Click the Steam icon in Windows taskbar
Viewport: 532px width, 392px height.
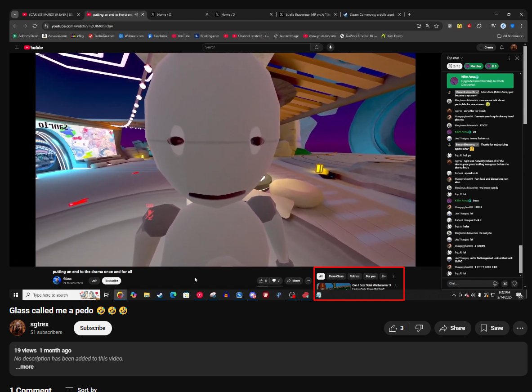point(159,295)
